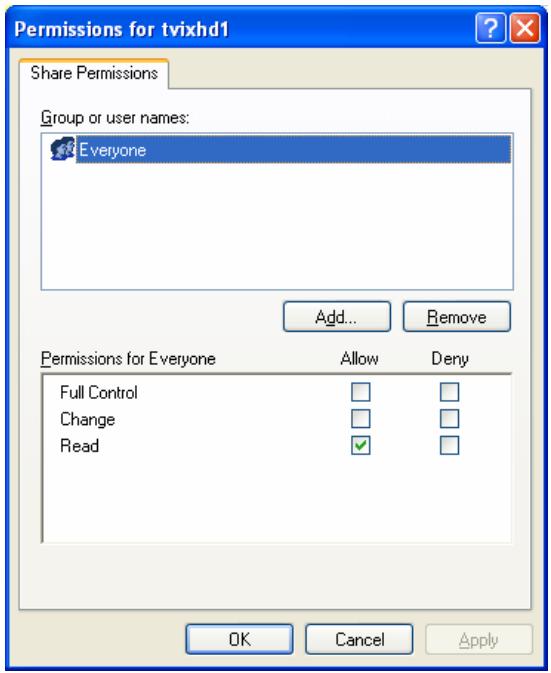Click the Everyone group users icon
Screen dimensions: 551x673
click(x=63, y=149)
